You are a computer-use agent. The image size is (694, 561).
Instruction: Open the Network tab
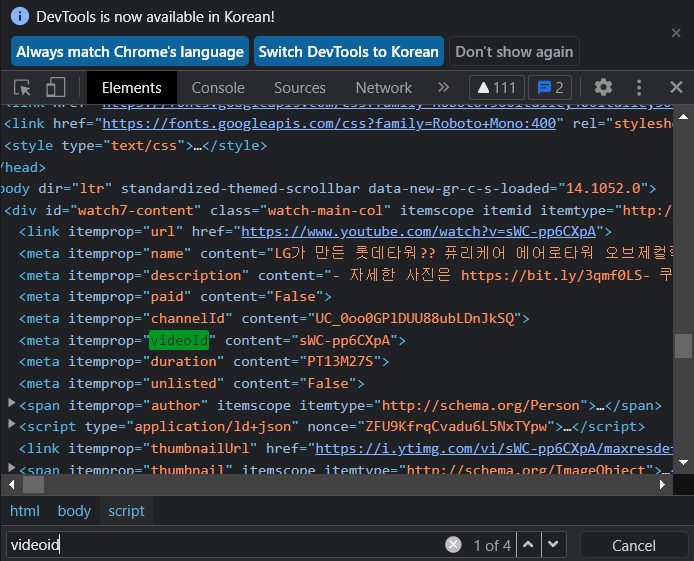(x=384, y=88)
